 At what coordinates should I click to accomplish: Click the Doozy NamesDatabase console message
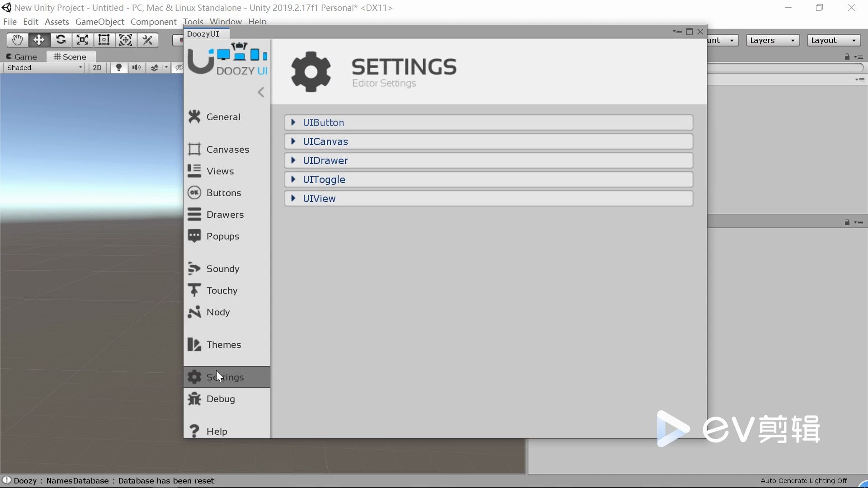point(114,481)
